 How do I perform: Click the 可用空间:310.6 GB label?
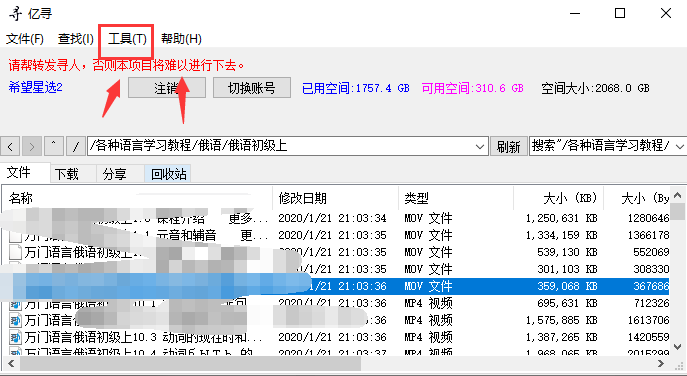473,89
